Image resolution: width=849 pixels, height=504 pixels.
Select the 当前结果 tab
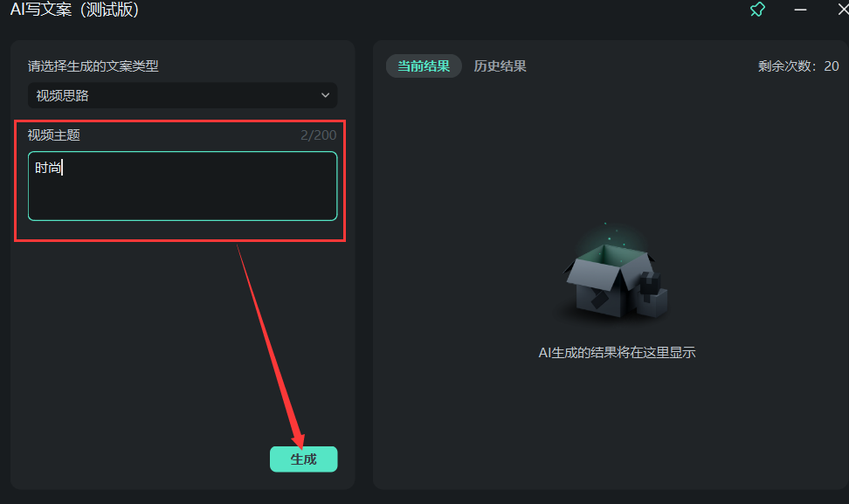(424, 66)
